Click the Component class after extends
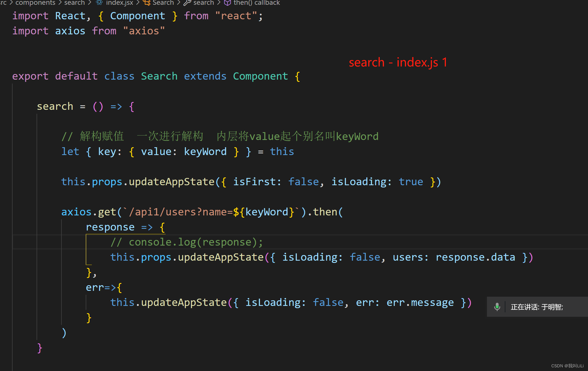The height and width of the screenshot is (371, 588). pyautogui.click(x=260, y=76)
